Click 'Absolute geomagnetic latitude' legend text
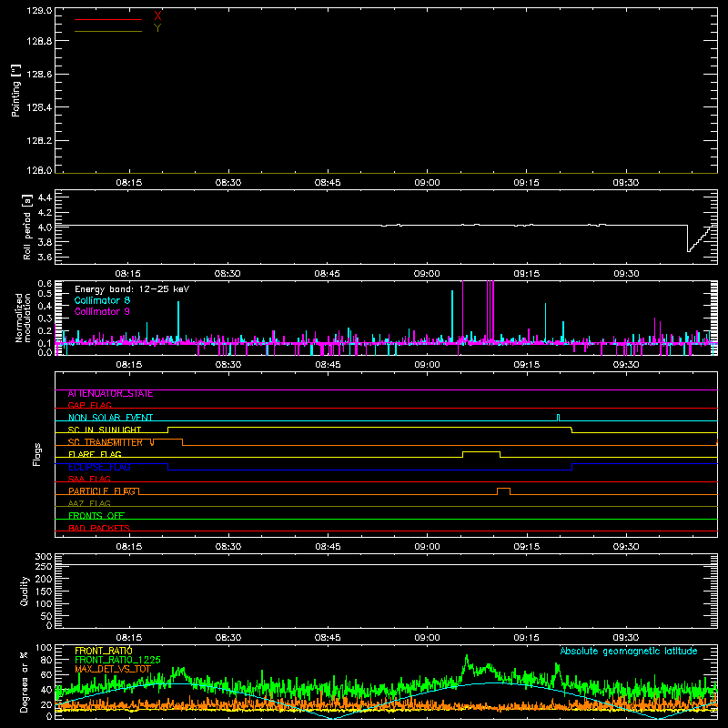The height and width of the screenshot is (728, 728). 629,651
